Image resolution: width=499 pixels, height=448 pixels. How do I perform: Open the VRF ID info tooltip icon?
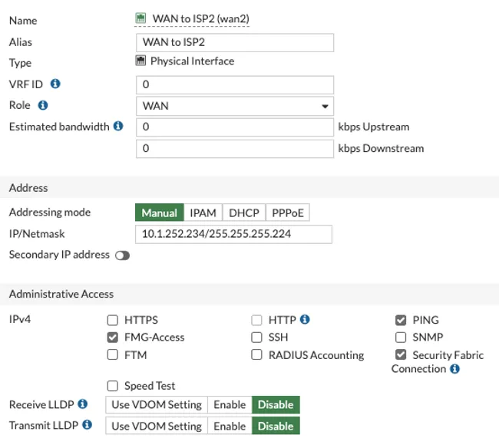point(55,84)
